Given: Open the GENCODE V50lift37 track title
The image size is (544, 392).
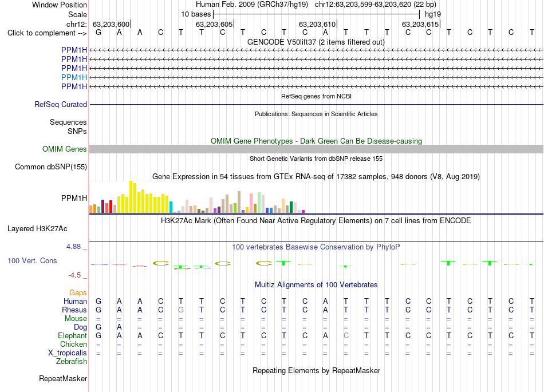Looking at the screenshot, I should point(316,42).
